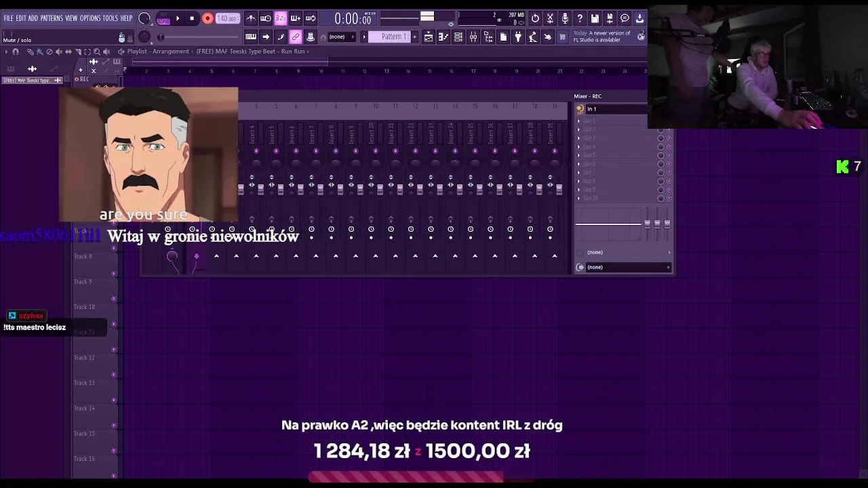868x488 pixels.
Task: Click the note recording brush icon
Action: [x=281, y=37]
